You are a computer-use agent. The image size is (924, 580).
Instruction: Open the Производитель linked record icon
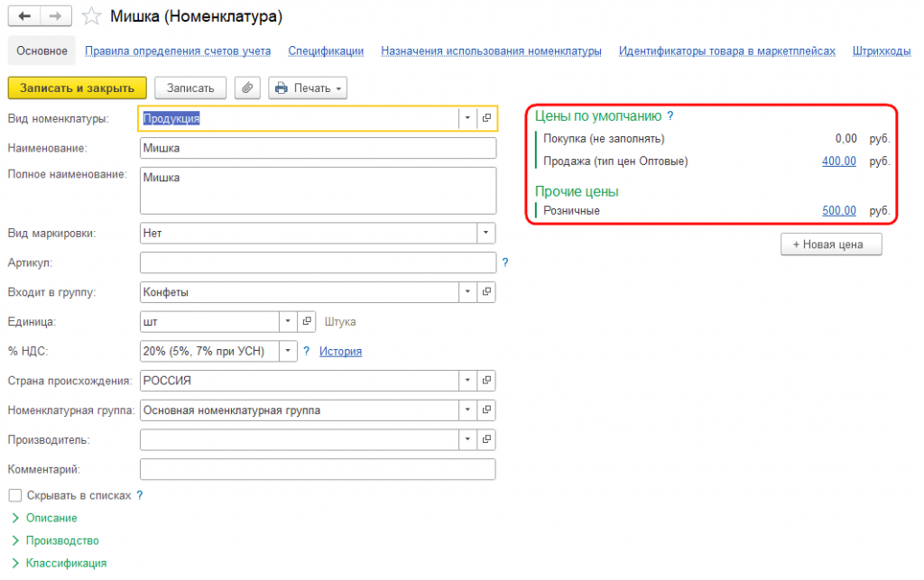point(486,439)
